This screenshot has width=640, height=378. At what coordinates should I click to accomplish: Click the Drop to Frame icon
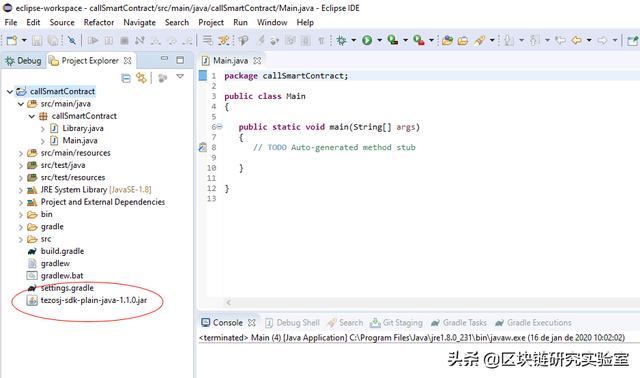pos(208,40)
